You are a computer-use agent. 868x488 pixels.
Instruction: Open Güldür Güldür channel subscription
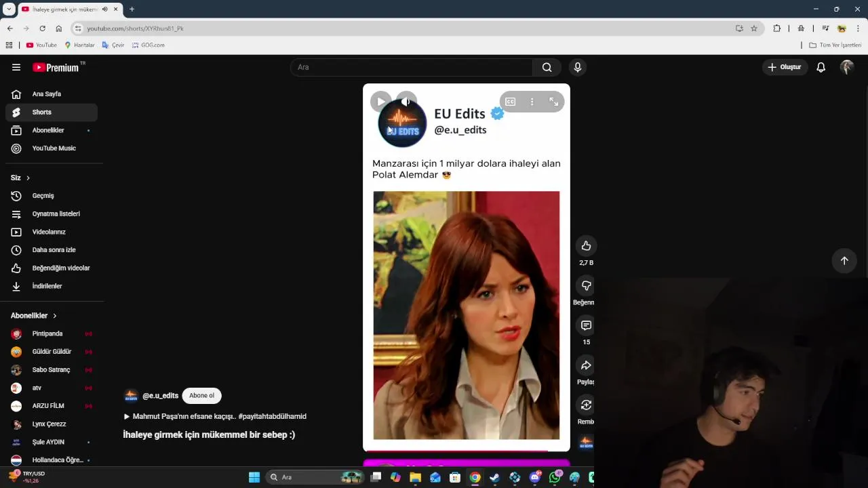click(52, 352)
